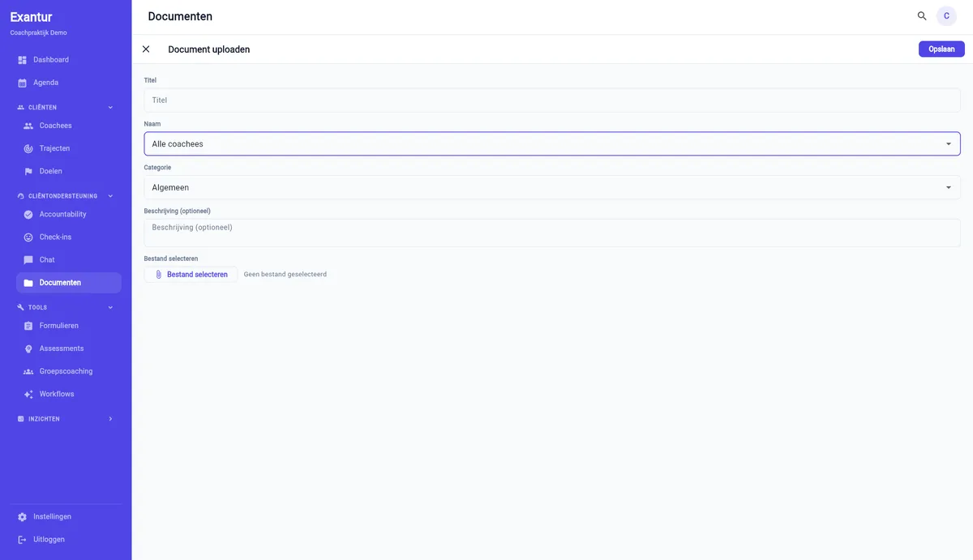Click the Cliëntondersteuning headset icon
The width and height of the screenshot is (973, 560).
pos(21,196)
